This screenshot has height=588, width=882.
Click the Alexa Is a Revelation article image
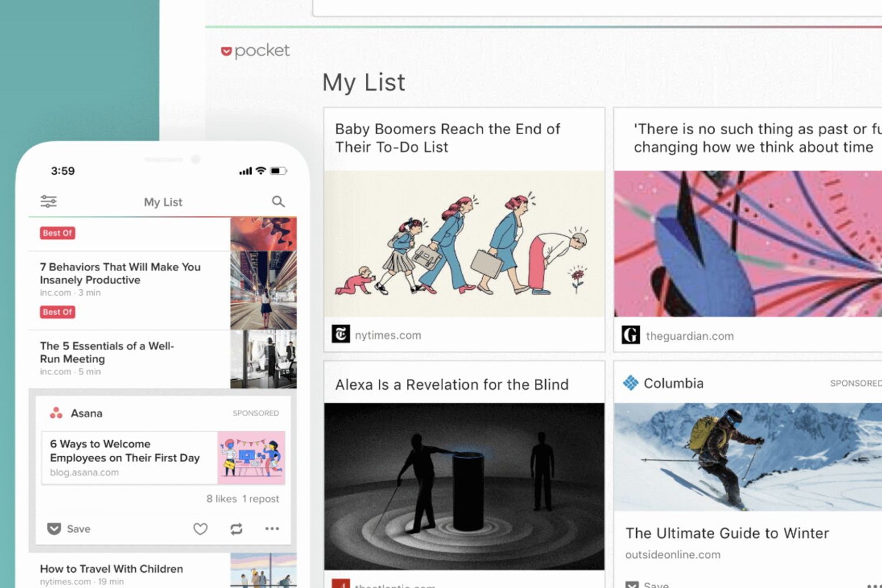464,486
